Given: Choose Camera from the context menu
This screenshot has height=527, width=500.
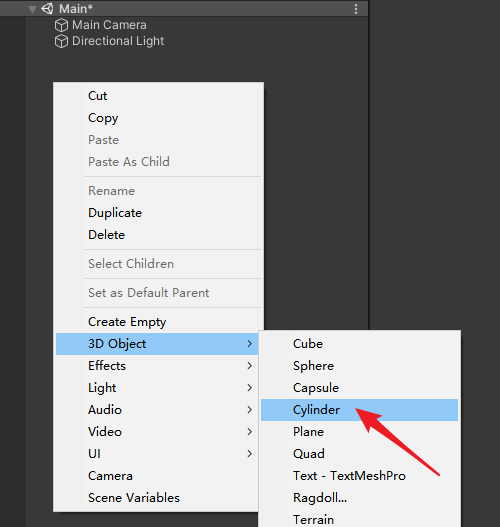Looking at the screenshot, I should (x=157, y=476).
